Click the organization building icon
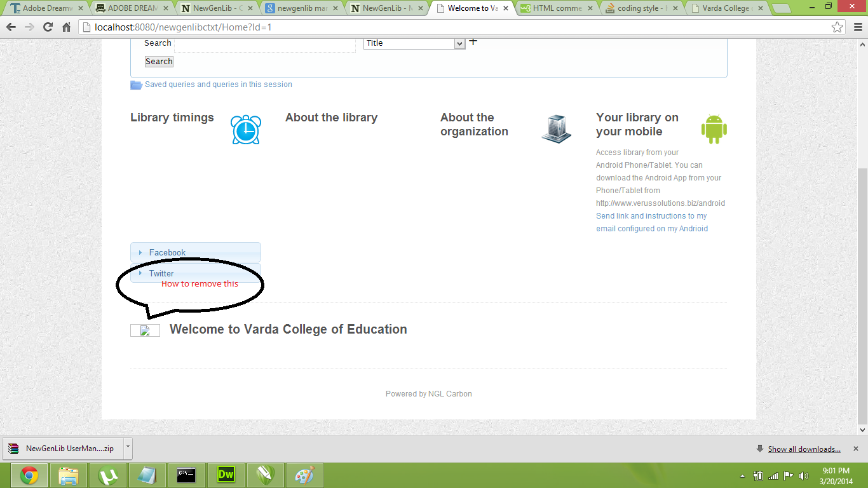 [x=556, y=129]
